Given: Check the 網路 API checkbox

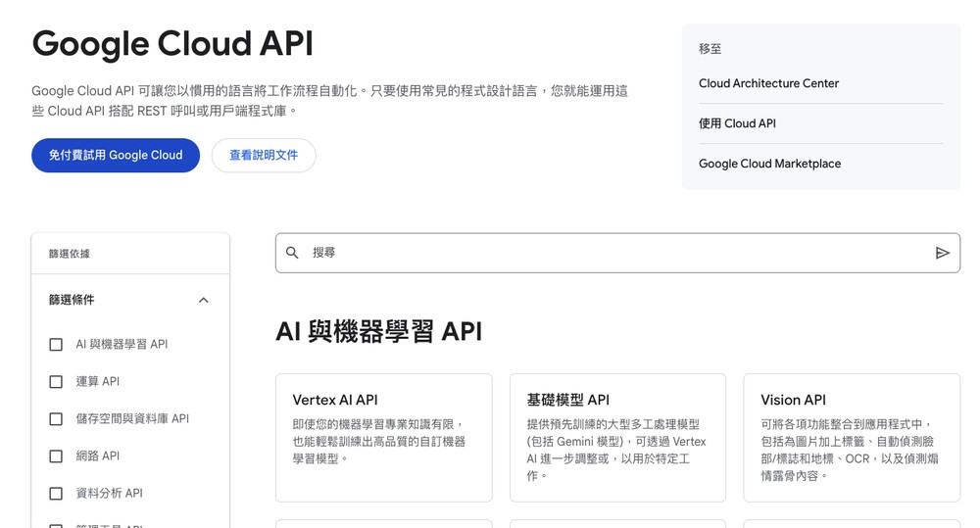Looking at the screenshot, I should (56, 456).
